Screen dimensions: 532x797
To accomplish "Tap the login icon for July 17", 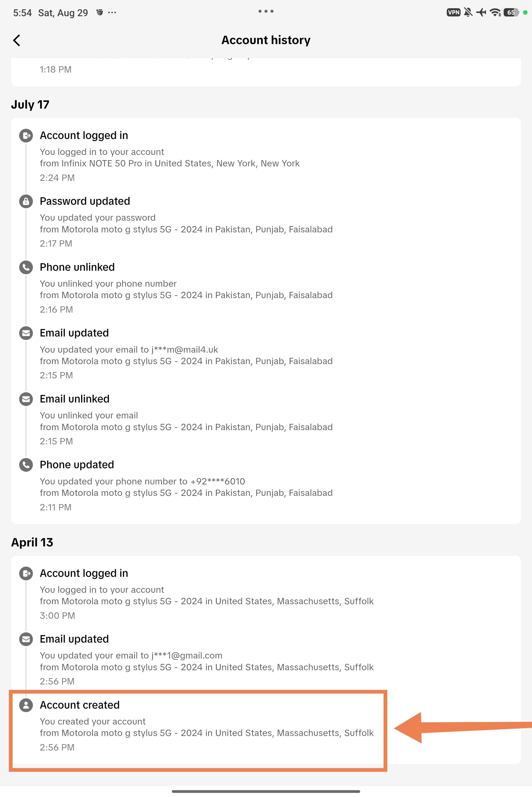I will 26,135.
